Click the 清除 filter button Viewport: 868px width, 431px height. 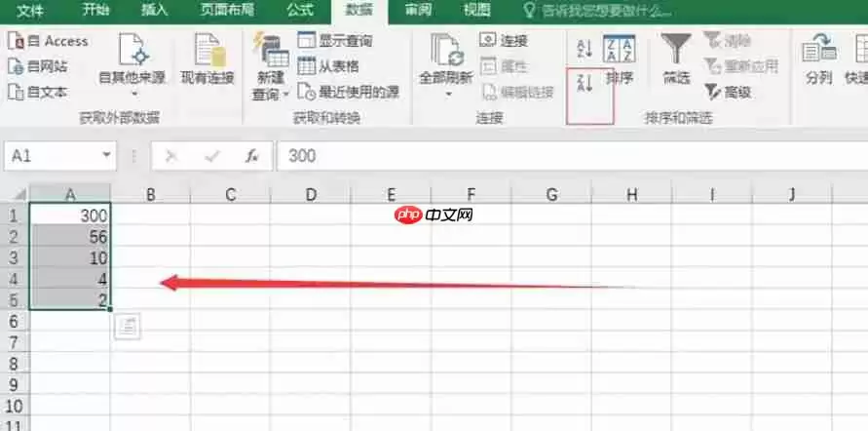pyautogui.click(x=728, y=40)
